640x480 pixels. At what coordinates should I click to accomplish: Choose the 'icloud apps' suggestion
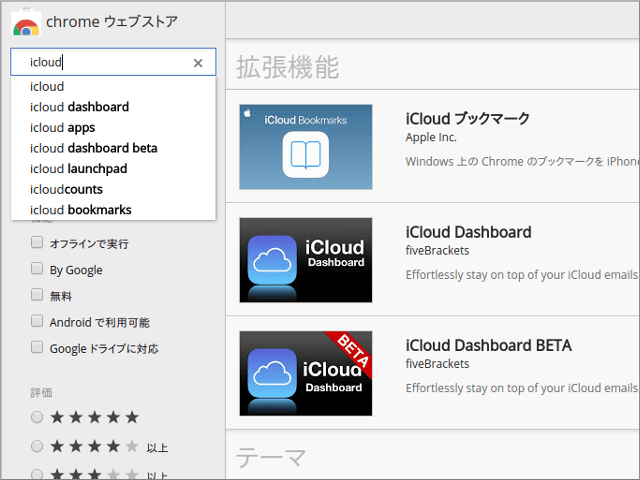[113, 128]
